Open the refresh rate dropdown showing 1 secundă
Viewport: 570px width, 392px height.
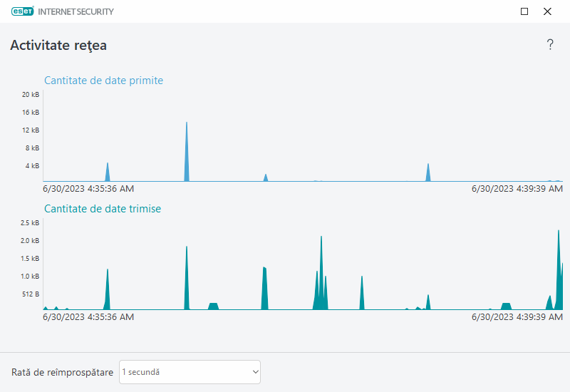pos(190,372)
